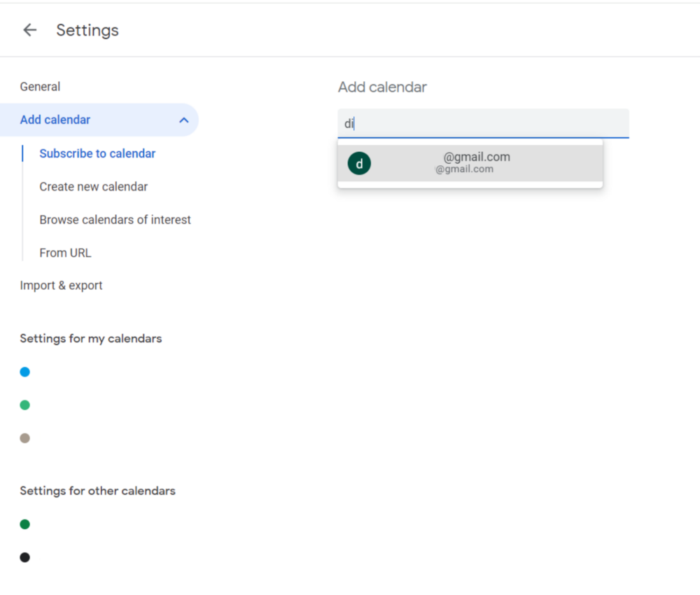Click the green 'd' avatar in suggestion
The width and height of the screenshot is (700, 595).
click(359, 163)
